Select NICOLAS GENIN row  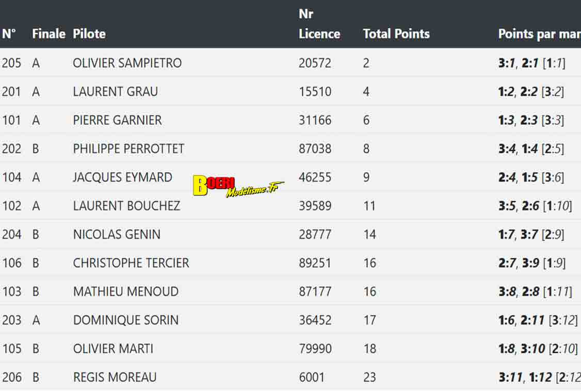[290, 234]
